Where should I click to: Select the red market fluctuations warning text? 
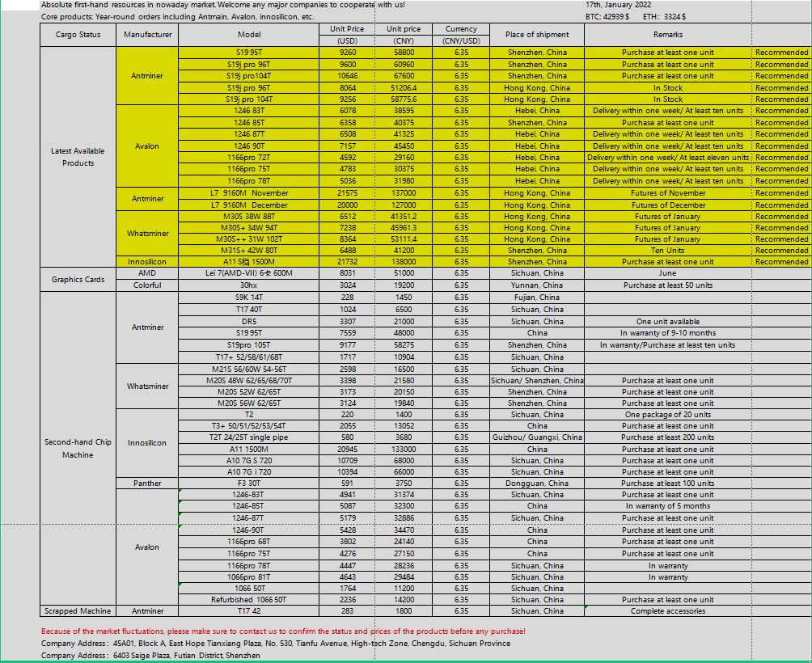[283, 631]
